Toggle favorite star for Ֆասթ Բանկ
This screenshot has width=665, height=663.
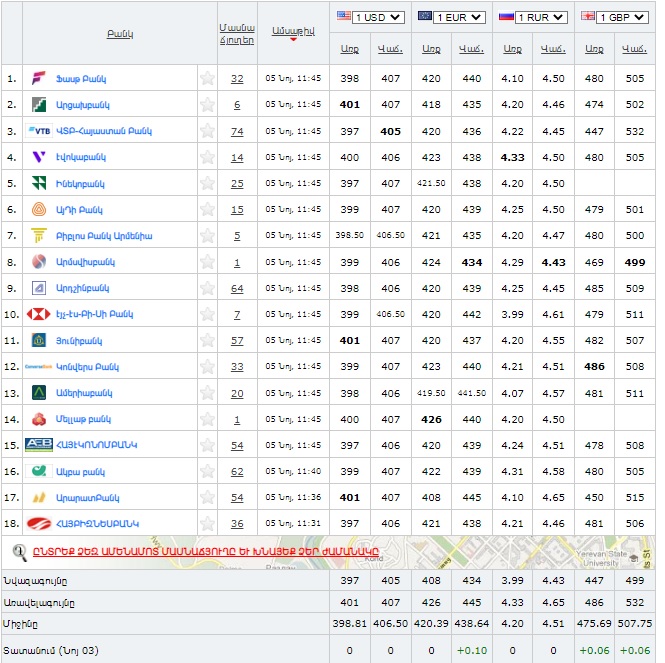coord(207,79)
